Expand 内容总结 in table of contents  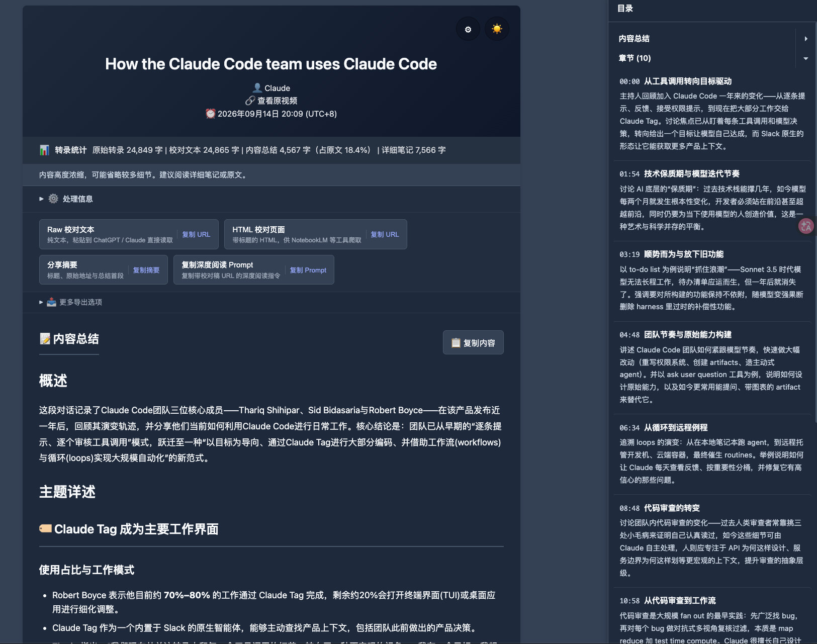(x=806, y=39)
